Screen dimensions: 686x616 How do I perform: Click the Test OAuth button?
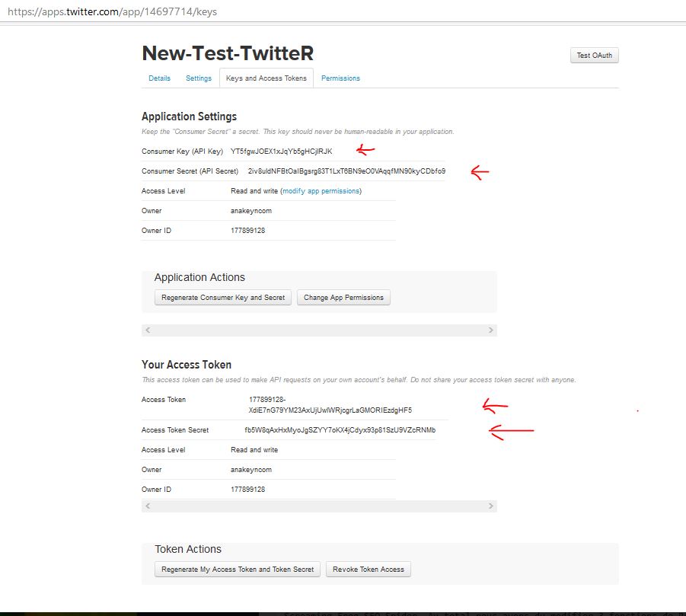(594, 55)
